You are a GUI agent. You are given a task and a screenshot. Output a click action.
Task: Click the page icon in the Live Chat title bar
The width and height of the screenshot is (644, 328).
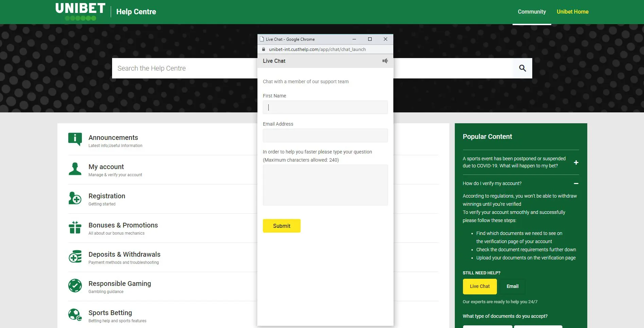262,39
